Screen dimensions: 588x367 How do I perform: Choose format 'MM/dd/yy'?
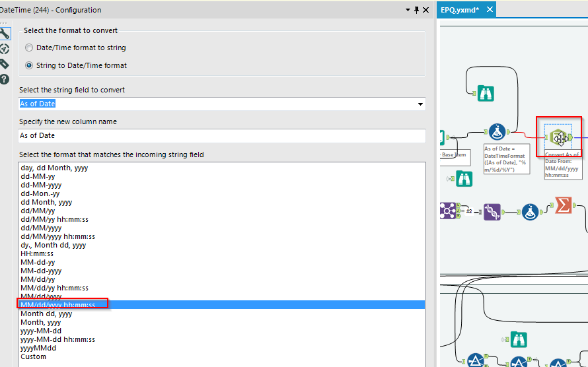[x=38, y=280]
